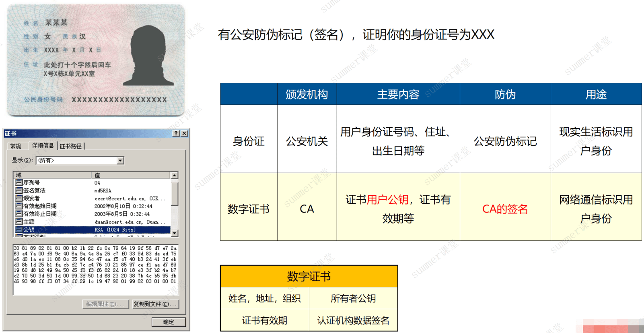Viewport: 644px width, 333px height.
Task: Click inside the hex public key value box
Action: pyautogui.click(x=95, y=269)
